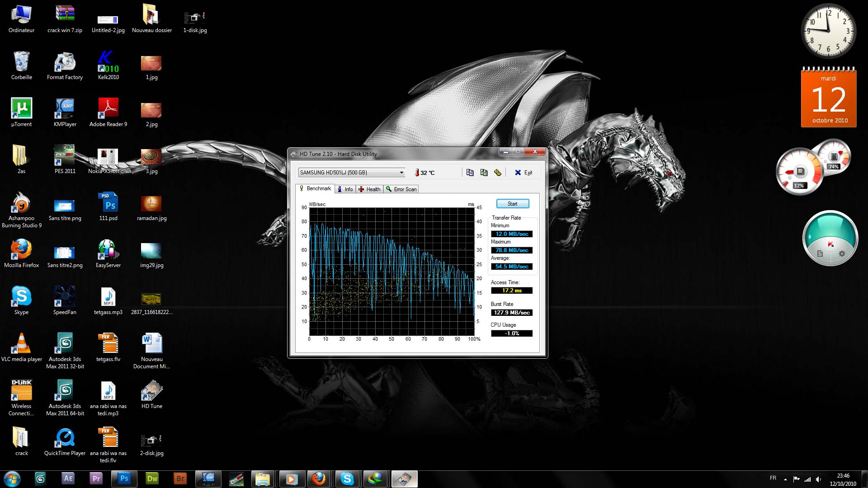Select the tetgass.mp3 file
This screenshot has height=488, width=868.
(108, 300)
